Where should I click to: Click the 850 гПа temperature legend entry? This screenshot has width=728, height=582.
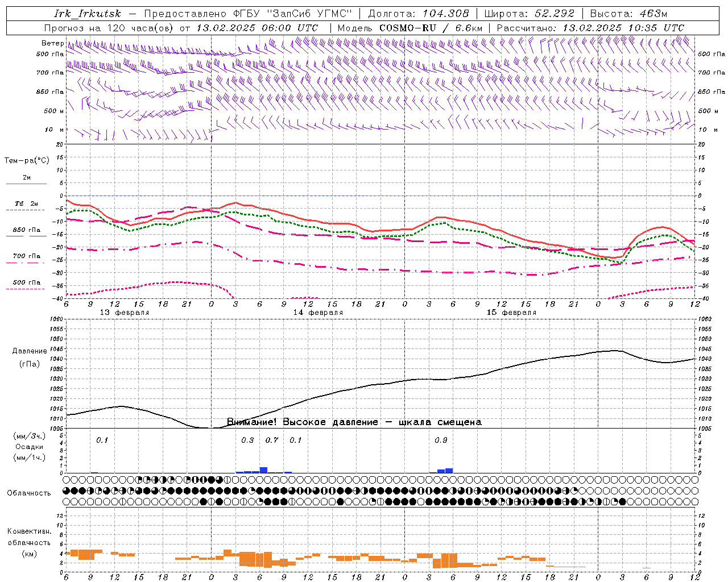point(26,230)
